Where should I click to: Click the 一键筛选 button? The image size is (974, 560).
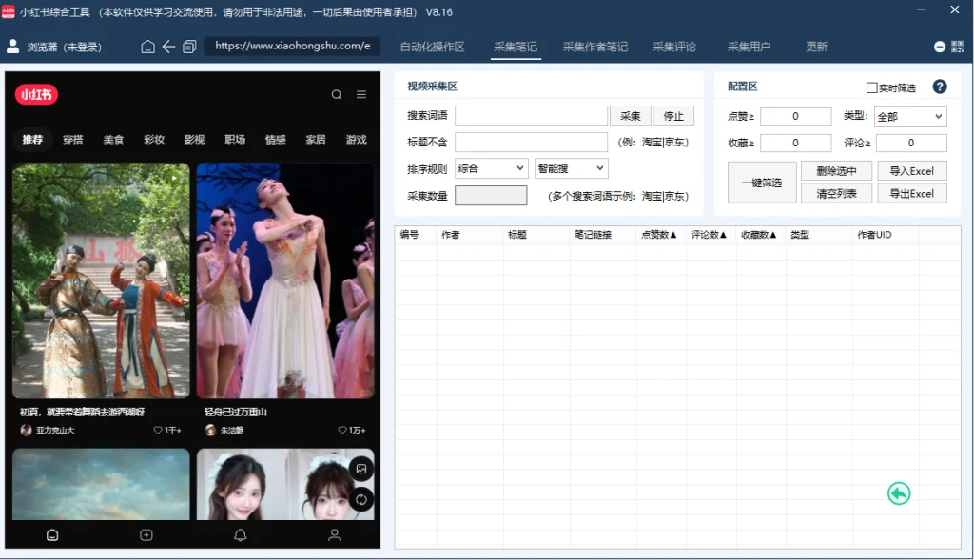click(x=762, y=183)
